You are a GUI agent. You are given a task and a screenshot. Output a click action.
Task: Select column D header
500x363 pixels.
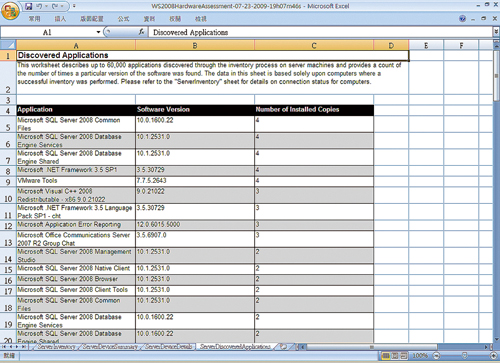(391, 45)
